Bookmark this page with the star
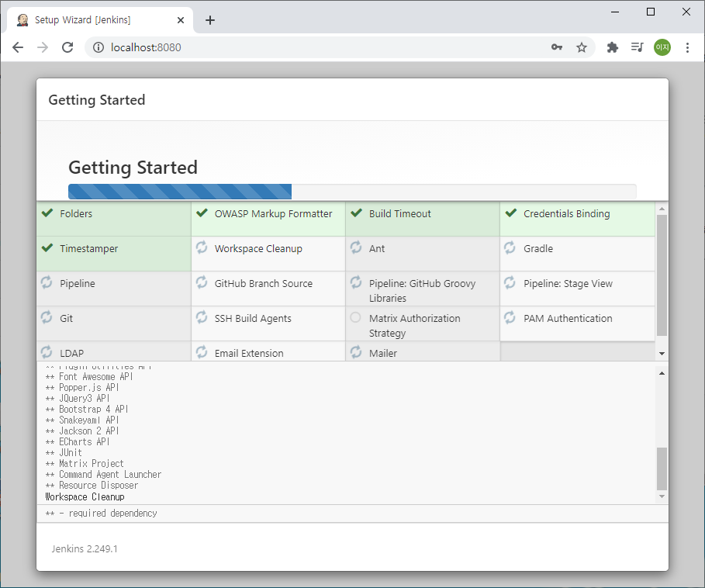The height and width of the screenshot is (588, 705). [x=582, y=47]
